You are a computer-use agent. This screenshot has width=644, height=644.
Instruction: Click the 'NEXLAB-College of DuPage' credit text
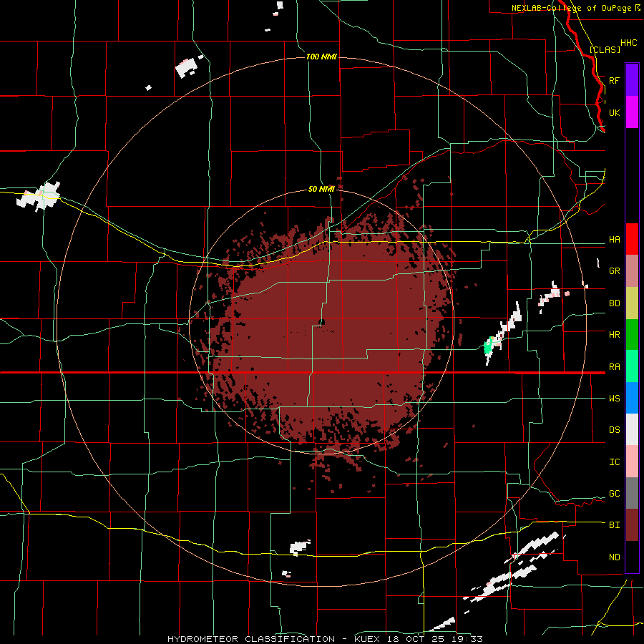pos(571,8)
